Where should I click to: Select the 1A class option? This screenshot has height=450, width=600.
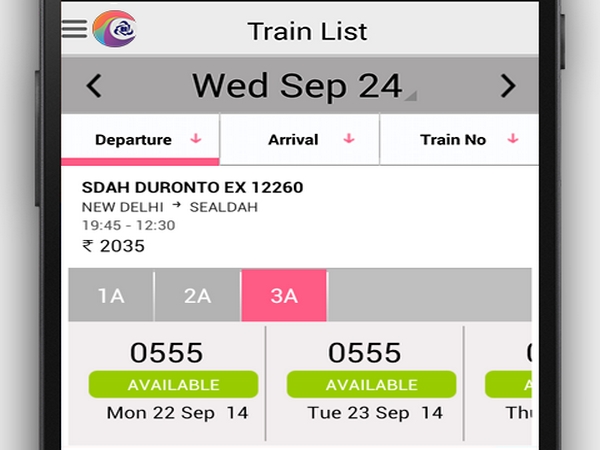tap(111, 296)
